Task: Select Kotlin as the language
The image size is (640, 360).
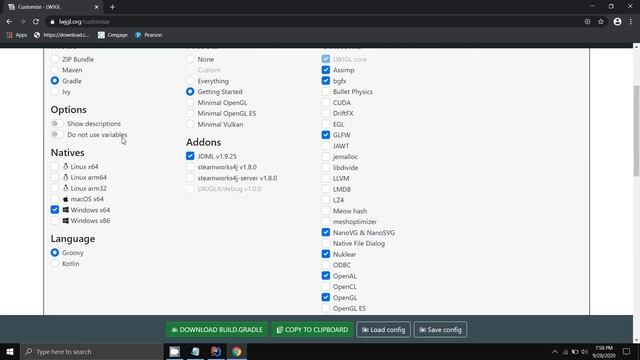Action: point(55,264)
